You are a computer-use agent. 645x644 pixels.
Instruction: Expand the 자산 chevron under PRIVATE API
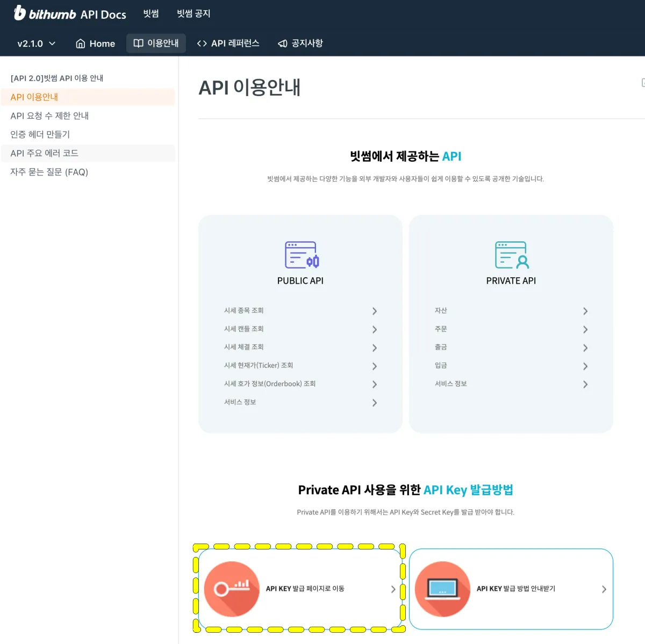pyautogui.click(x=585, y=311)
